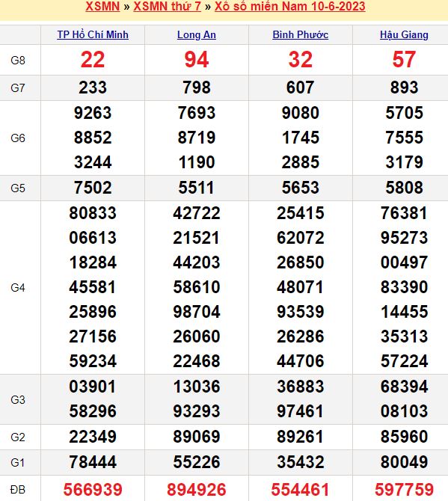Click G2 number 85960 in Hậu Giang column

[404, 437]
